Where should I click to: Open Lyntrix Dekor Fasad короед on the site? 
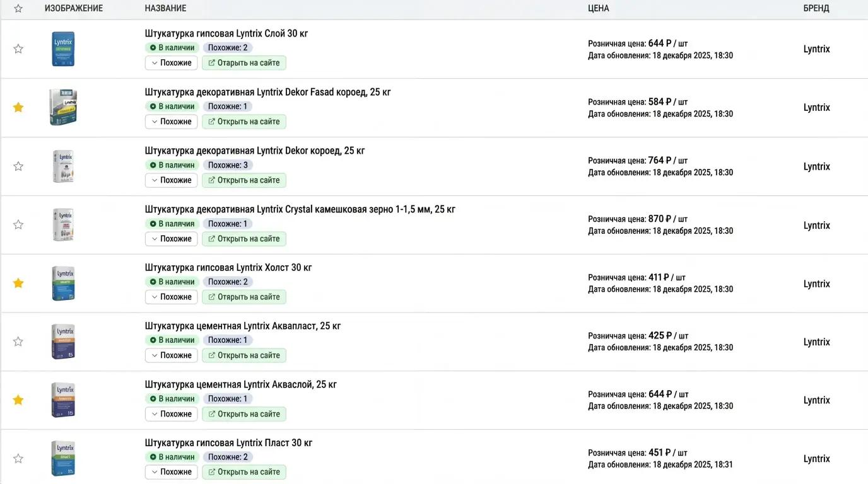point(244,122)
